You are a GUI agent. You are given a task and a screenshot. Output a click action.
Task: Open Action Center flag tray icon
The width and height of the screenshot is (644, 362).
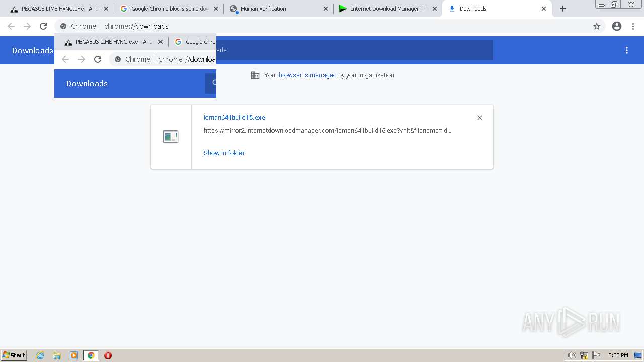(x=596, y=355)
